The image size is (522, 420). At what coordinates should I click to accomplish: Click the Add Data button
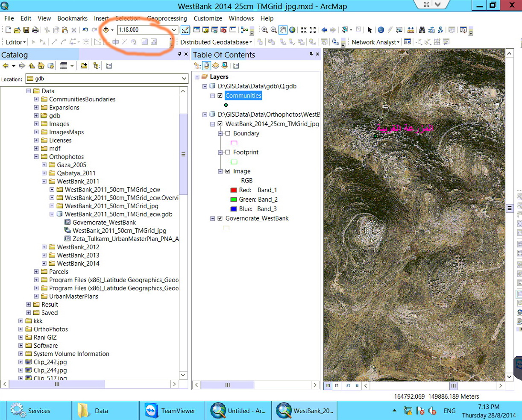[x=106, y=30]
